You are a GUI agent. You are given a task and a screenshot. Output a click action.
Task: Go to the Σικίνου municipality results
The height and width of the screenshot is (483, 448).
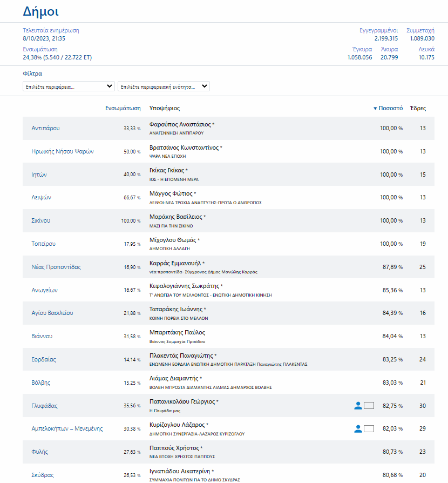tap(42, 221)
